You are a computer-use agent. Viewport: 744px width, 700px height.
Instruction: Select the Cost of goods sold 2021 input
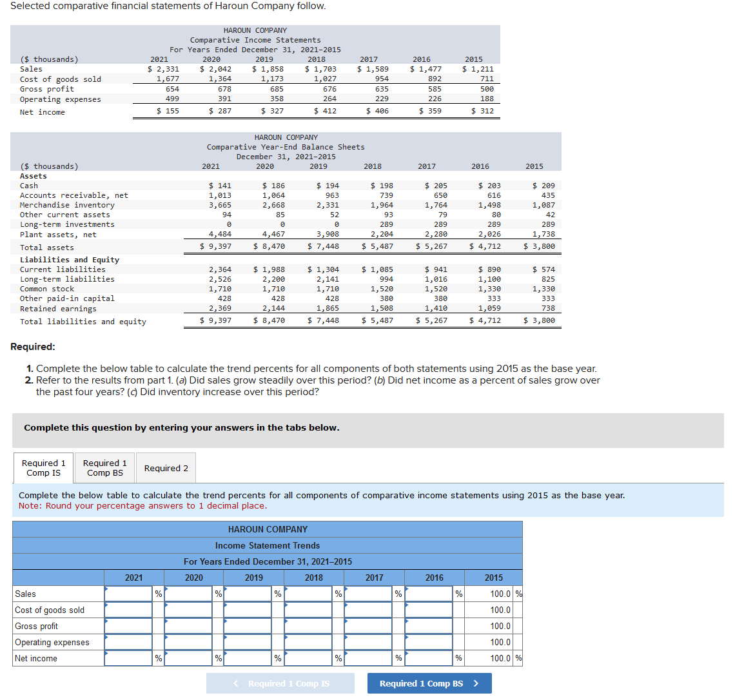coord(128,610)
